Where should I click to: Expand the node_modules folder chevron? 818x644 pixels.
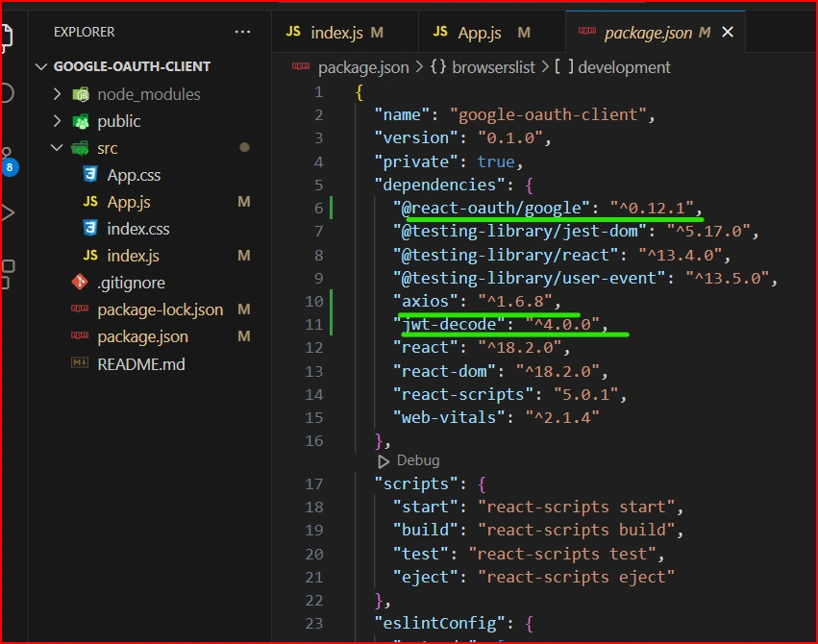point(57,94)
